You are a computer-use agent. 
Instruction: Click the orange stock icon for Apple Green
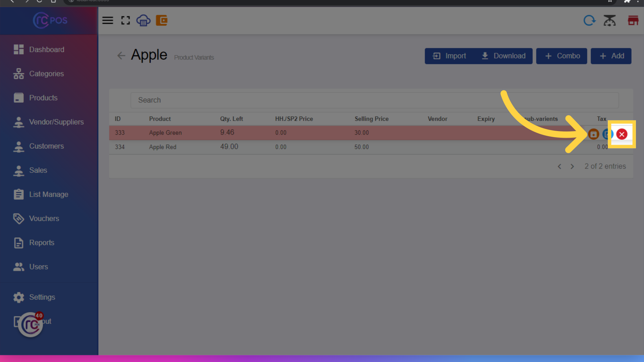(x=593, y=134)
